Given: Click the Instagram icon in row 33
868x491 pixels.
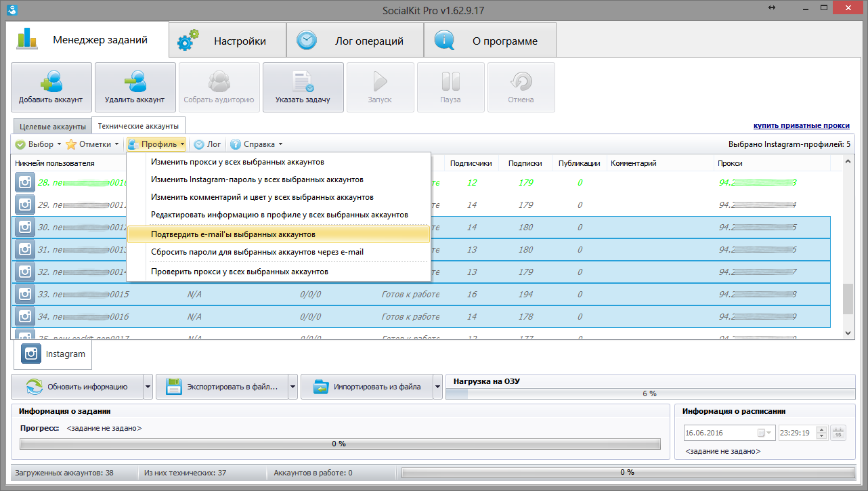Looking at the screenshot, I should (x=25, y=295).
